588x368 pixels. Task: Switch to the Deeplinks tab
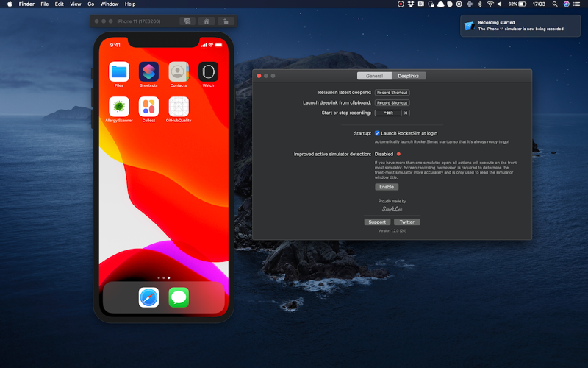(409, 76)
